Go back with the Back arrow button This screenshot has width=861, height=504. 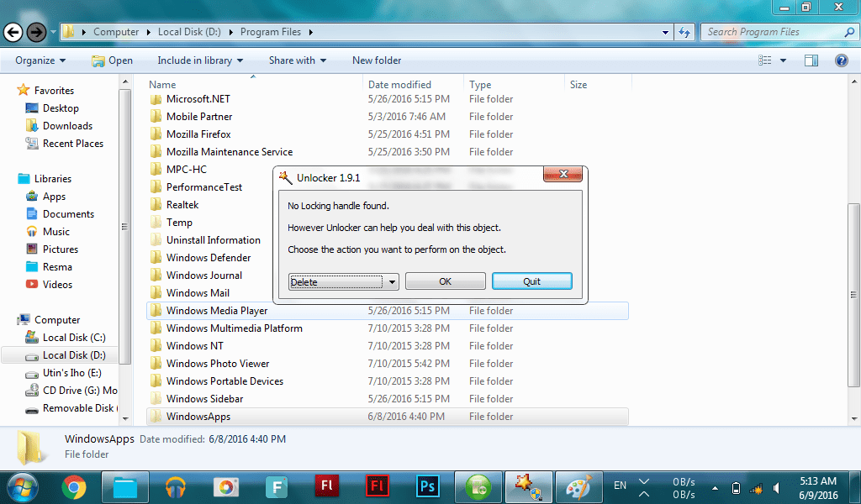[13, 33]
